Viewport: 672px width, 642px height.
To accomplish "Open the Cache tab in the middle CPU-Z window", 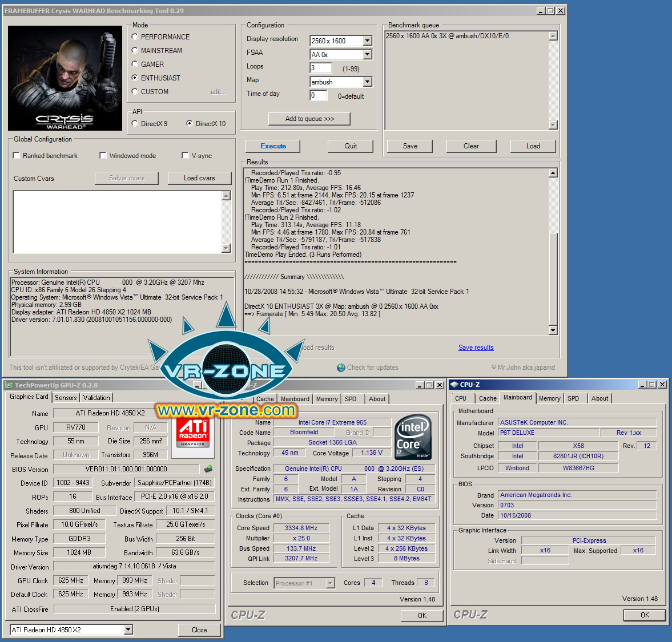I will [265, 399].
